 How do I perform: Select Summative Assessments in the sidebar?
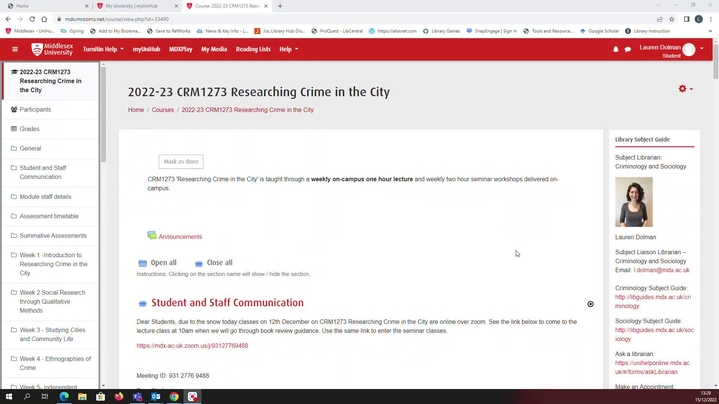(x=53, y=236)
